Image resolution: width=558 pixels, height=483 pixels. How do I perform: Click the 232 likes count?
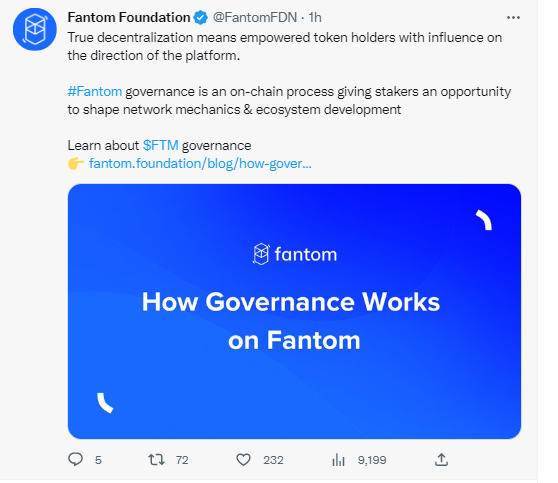pyautogui.click(x=273, y=460)
